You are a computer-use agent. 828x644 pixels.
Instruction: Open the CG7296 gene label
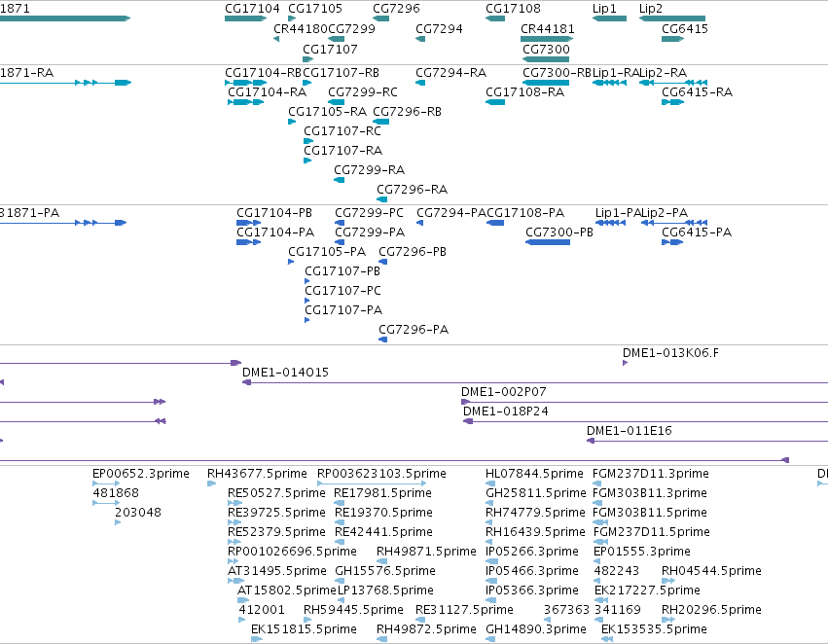(x=397, y=9)
